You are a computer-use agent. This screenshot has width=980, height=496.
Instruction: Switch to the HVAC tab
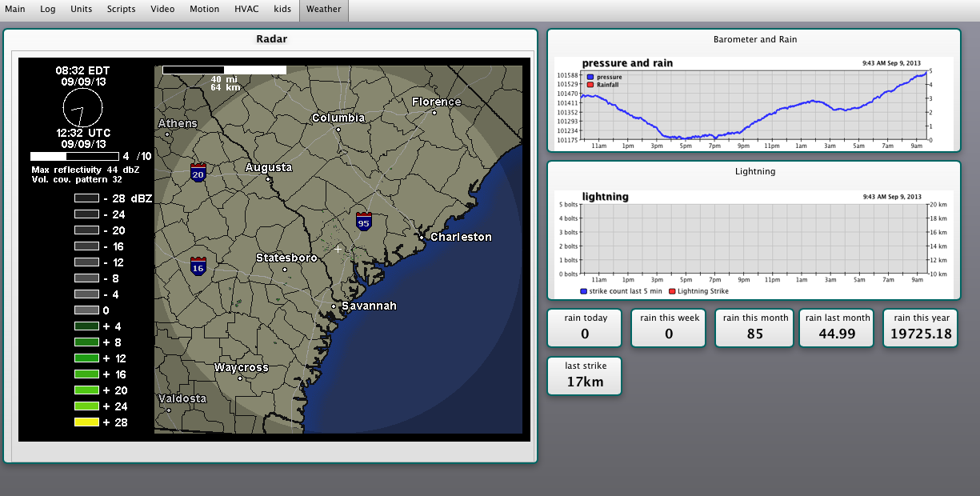pyautogui.click(x=246, y=9)
